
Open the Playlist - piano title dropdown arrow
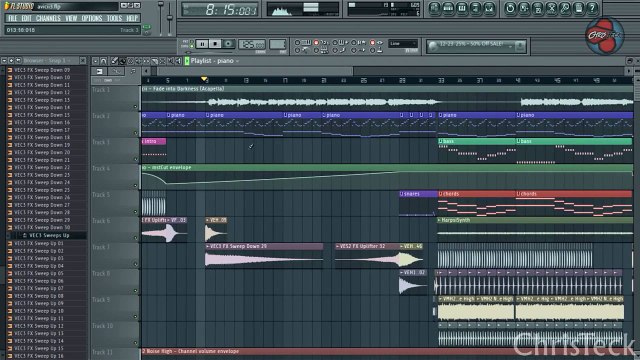coord(238,61)
